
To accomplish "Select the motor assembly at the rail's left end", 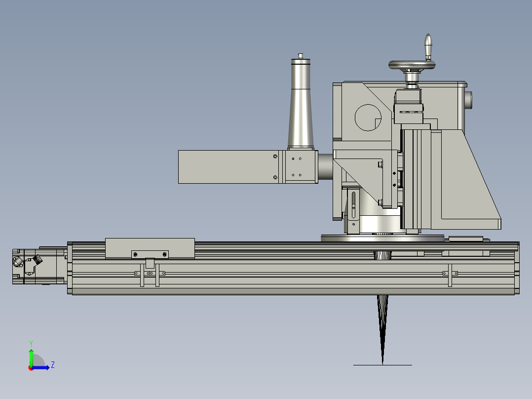I will (x=39, y=266).
